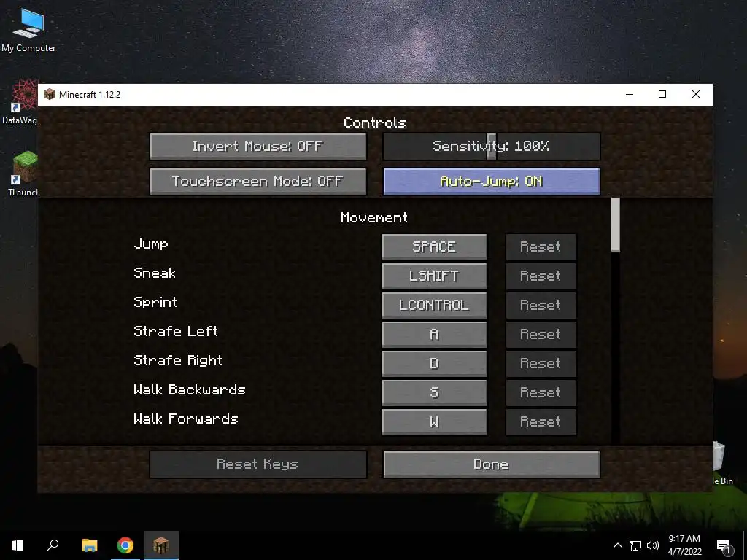Change Walk Backwards key binding S
This screenshot has width=747, height=560.
[435, 392]
